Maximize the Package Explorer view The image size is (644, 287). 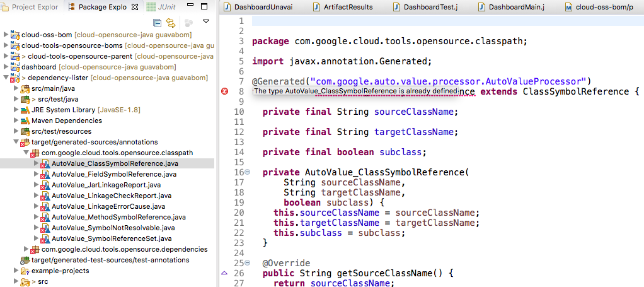pyautogui.click(x=204, y=6)
